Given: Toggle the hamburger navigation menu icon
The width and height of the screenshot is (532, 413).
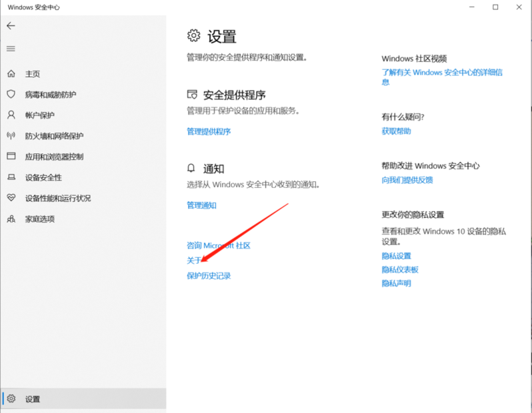Looking at the screenshot, I should tap(11, 49).
